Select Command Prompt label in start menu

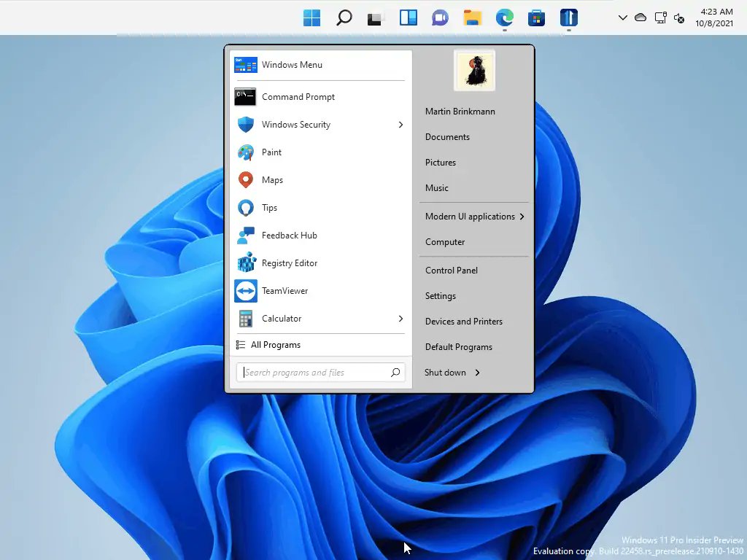pos(298,97)
